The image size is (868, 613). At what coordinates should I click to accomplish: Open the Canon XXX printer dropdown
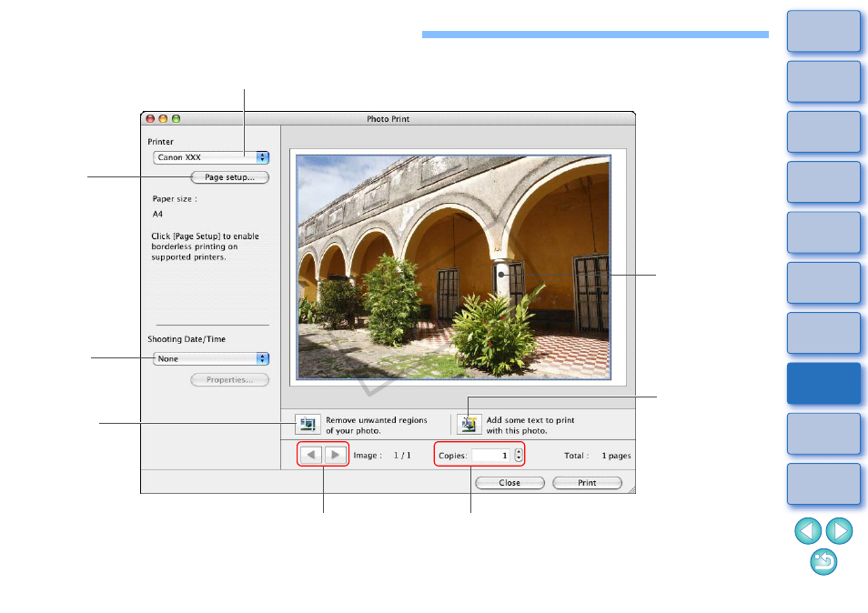[x=211, y=157]
